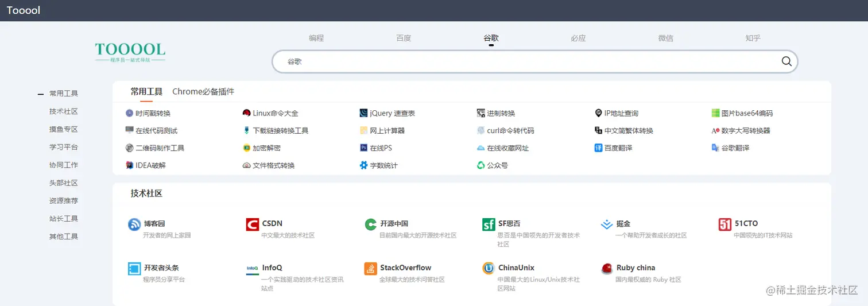Open the 常用工具 panel tab
Viewport: 868px width, 306px height.
146,91
